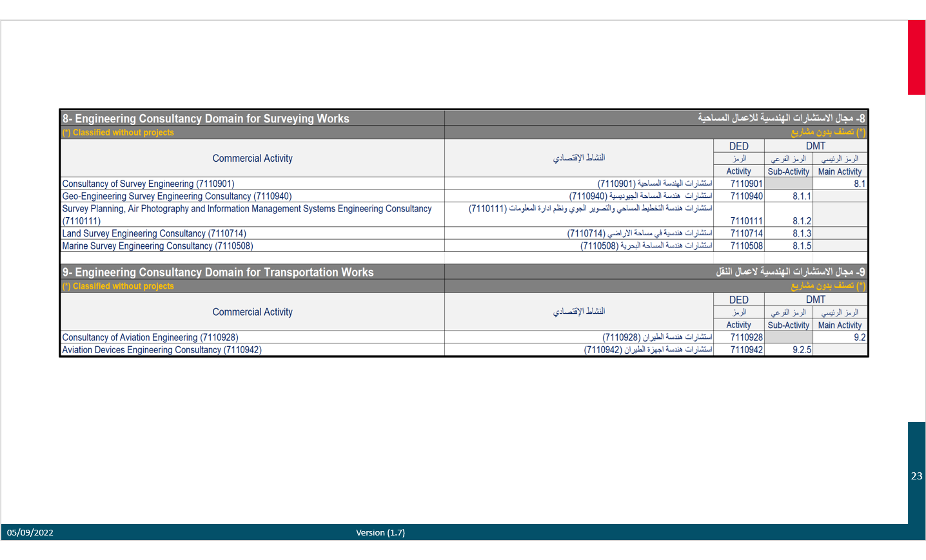926x560 pixels.
Task: Select Geo-Engineering Survey Engineering Consultancy (7110940) text
Action: (177, 197)
